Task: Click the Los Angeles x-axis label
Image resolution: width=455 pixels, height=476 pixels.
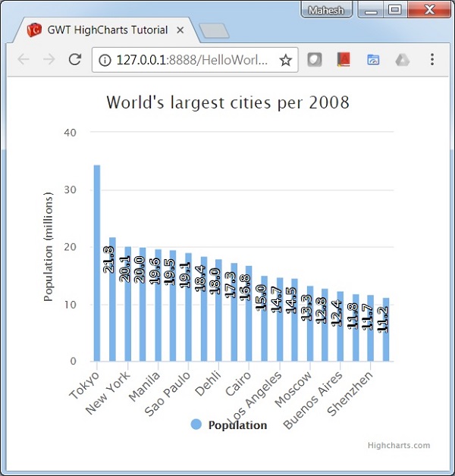Action: click(255, 398)
